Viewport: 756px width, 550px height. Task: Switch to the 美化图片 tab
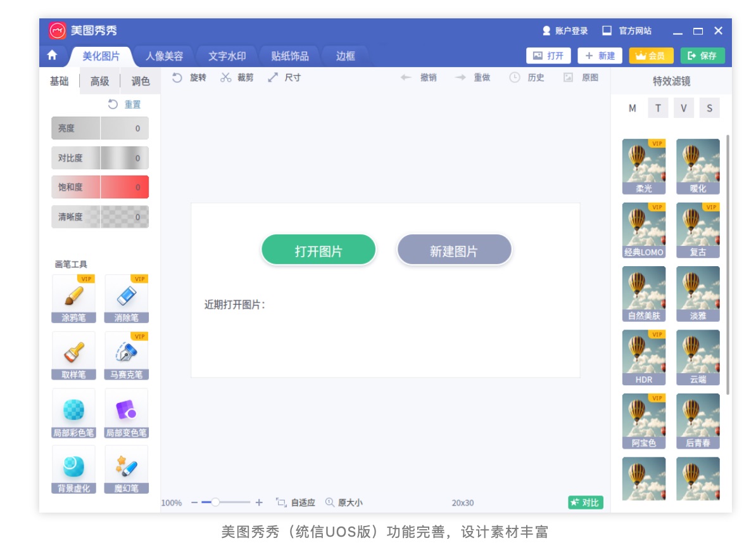click(101, 56)
